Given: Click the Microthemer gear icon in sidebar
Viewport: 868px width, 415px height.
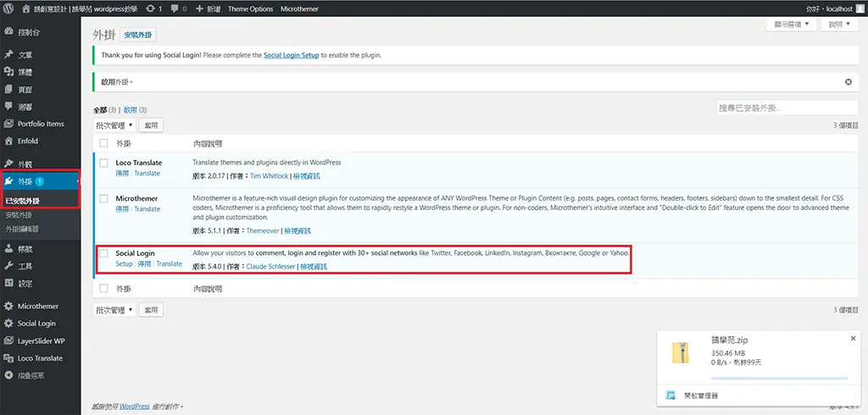Looking at the screenshot, I should [x=8, y=306].
